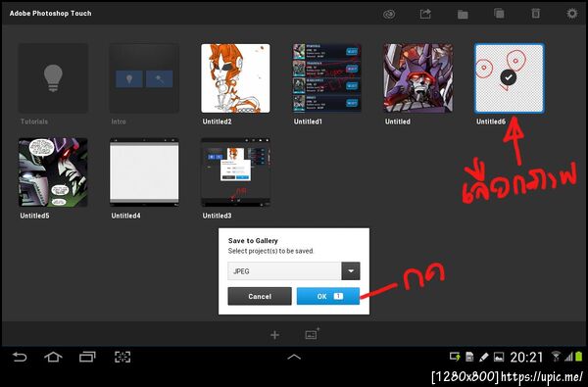Click the OK button in Save dialog

[x=328, y=296]
